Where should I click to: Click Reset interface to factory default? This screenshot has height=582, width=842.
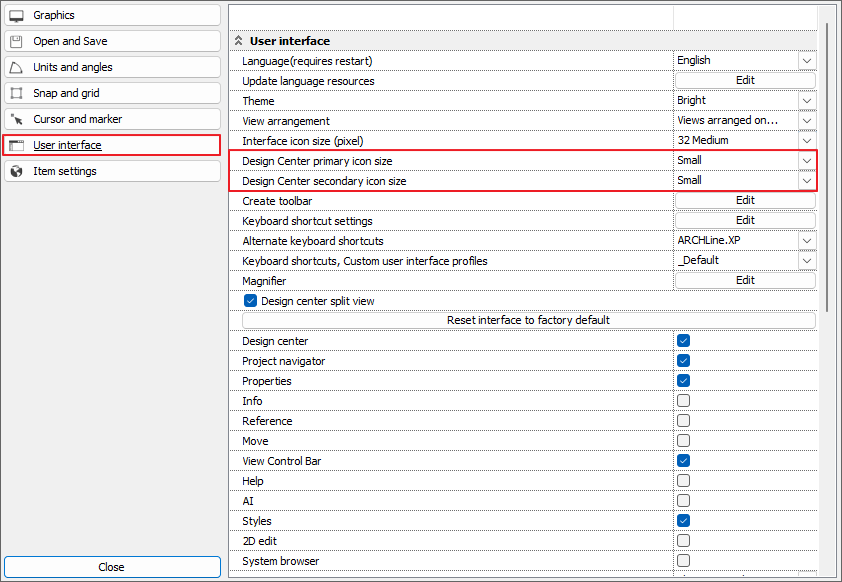(x=528, y=320)
